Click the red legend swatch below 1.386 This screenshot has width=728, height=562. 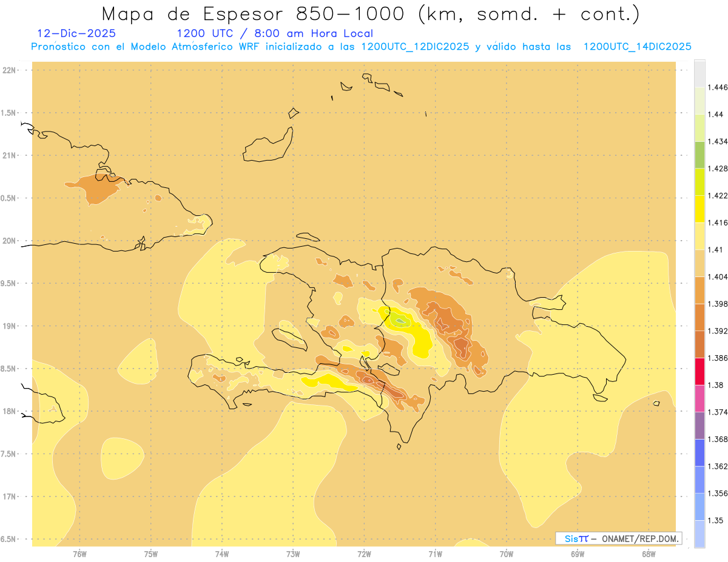(x=700, y=371)
